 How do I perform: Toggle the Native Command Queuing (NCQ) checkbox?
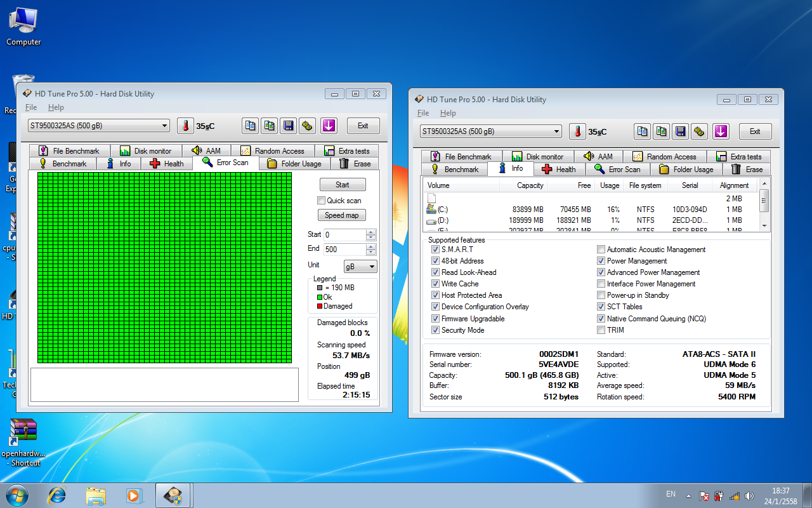point(601,319)
